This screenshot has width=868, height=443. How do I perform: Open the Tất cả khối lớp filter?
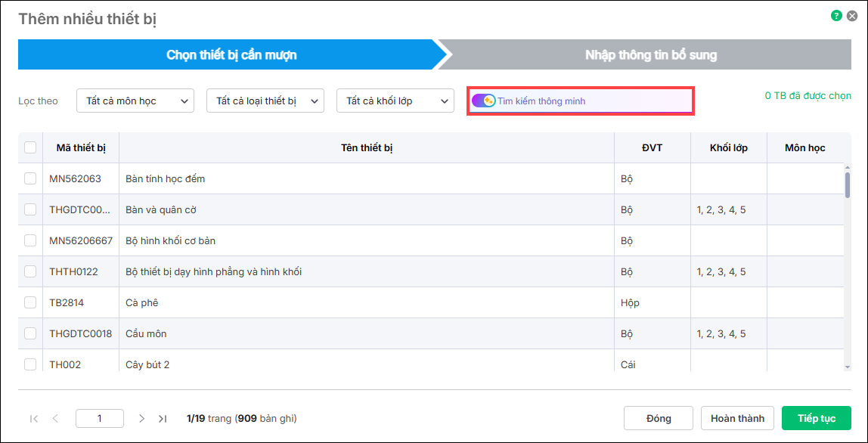point(395,101)
